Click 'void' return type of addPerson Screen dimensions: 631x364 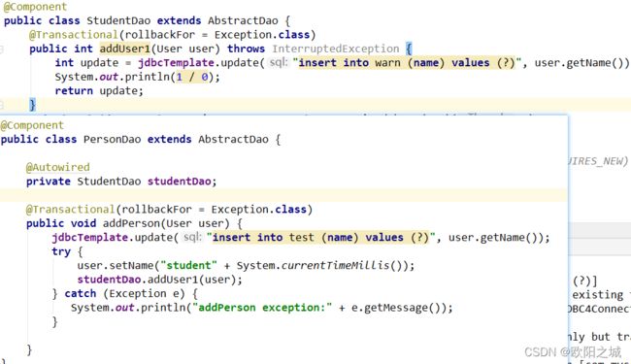pyautogui.click(x=83, y=223)
